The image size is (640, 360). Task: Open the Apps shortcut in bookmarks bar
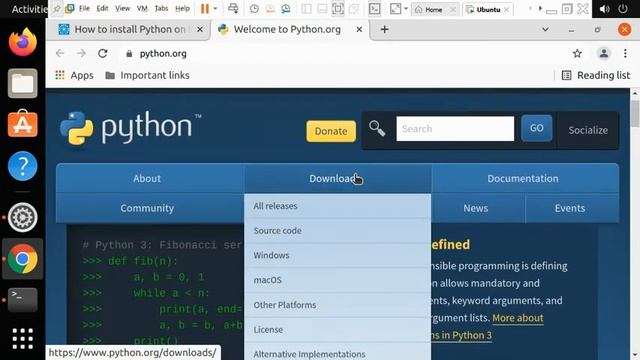pyautogui.click(x=74, y=75)
